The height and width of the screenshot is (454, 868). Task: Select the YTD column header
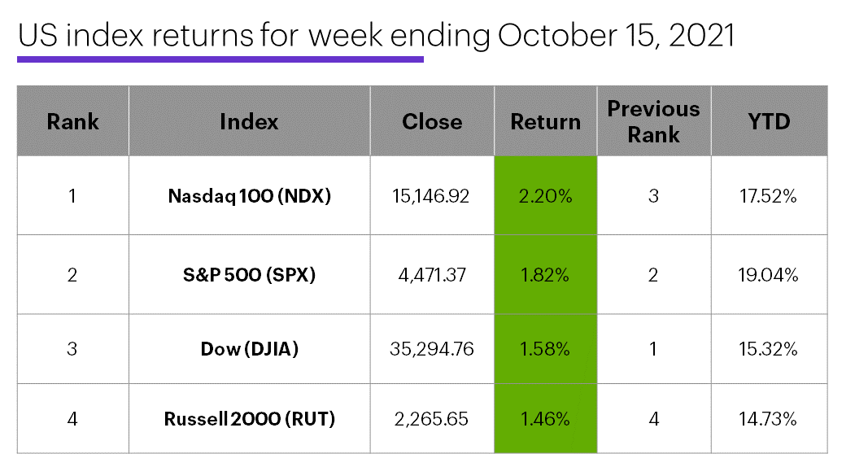[x=769, y=122]
